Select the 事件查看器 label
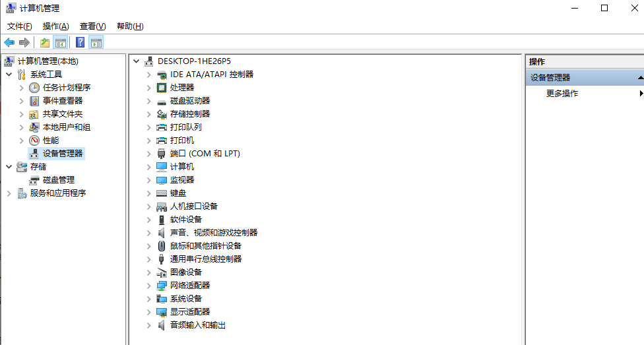The height and width of the screenshot is (345, 644). [x=63, y=101]
